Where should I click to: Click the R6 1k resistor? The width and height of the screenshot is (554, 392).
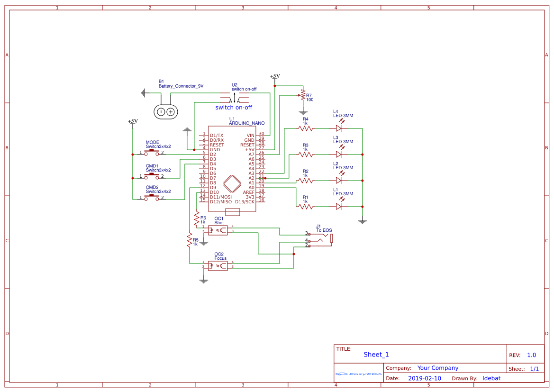click(x=197, y=219)
